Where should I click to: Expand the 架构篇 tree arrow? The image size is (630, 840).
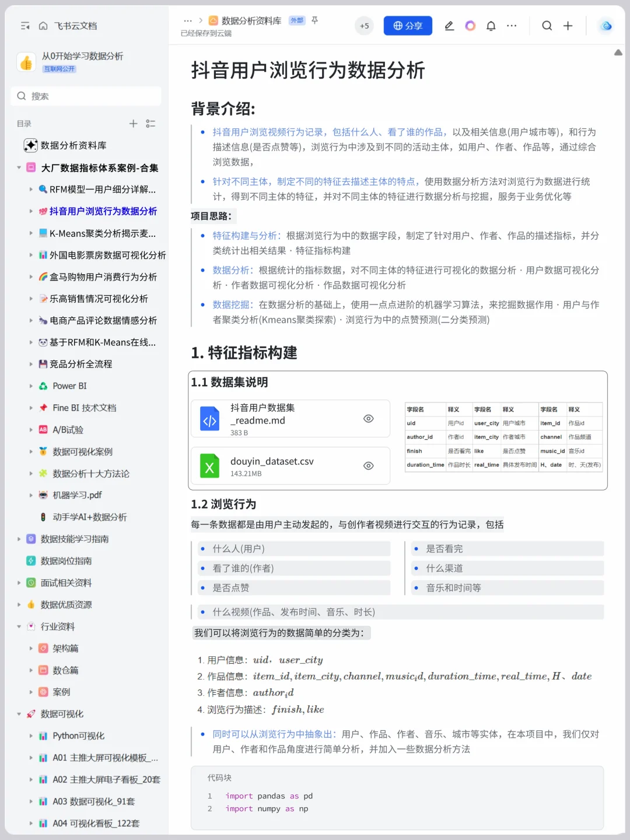point(31,649)
